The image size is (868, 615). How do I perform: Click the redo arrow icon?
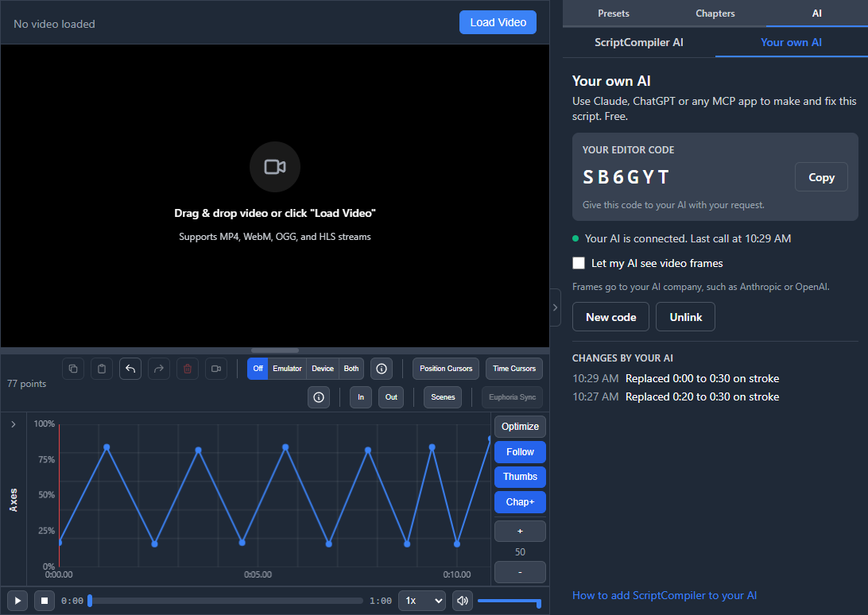click(159, 369)
